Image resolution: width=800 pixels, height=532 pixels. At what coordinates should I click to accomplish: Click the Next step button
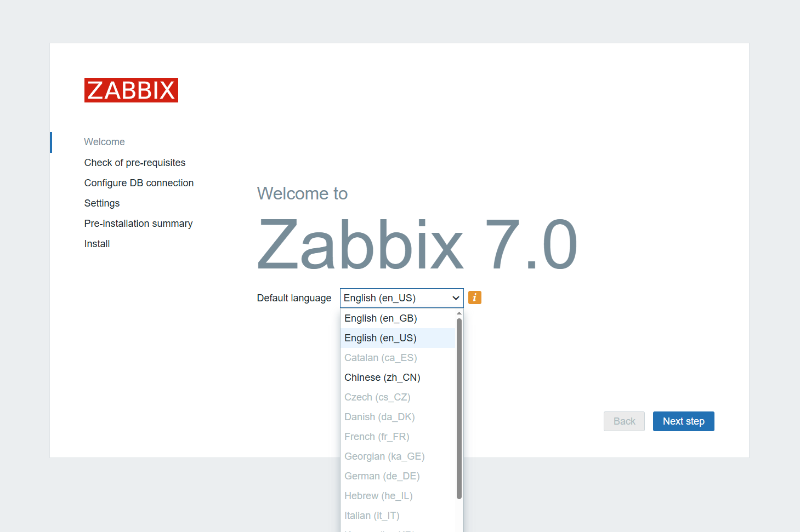(683, 421)
